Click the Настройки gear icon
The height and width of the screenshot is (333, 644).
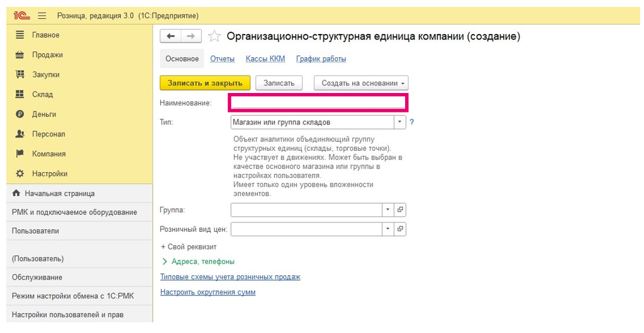point(19,173)
